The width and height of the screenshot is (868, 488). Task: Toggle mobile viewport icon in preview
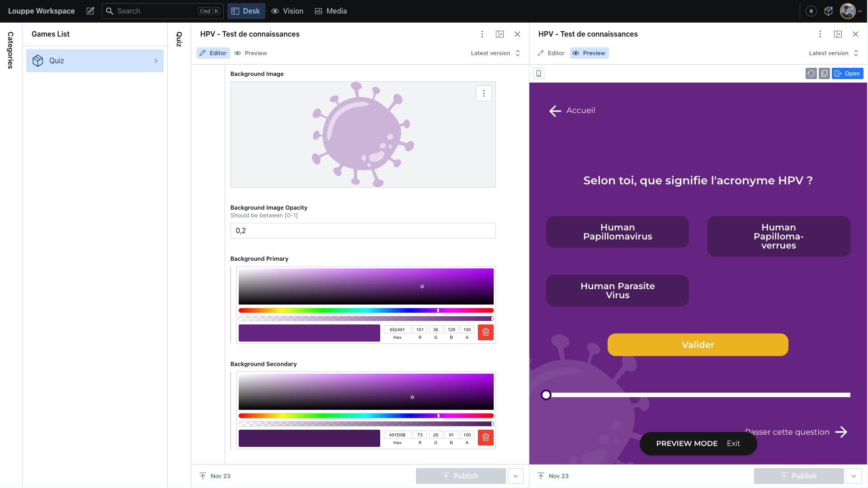click(538, 74)
